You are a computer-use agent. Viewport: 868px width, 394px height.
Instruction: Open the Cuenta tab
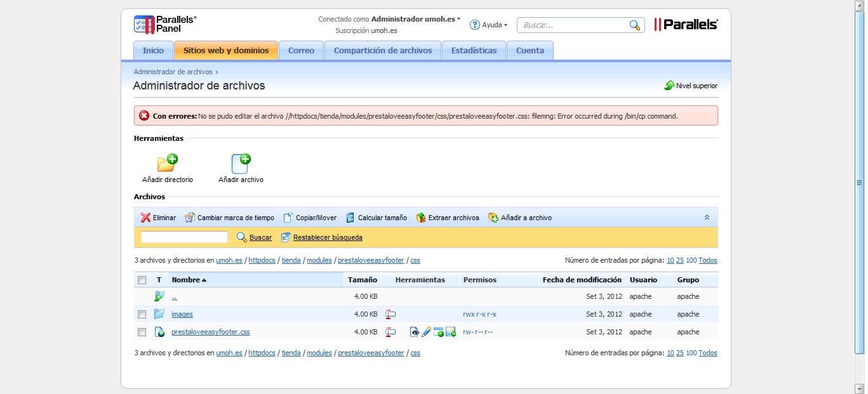click(530, 51)
